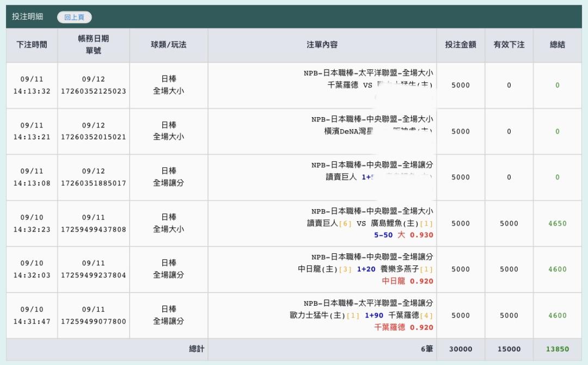Select the 有效下注 column header
This screenshot has height=365, width=588.
[509, 45]
